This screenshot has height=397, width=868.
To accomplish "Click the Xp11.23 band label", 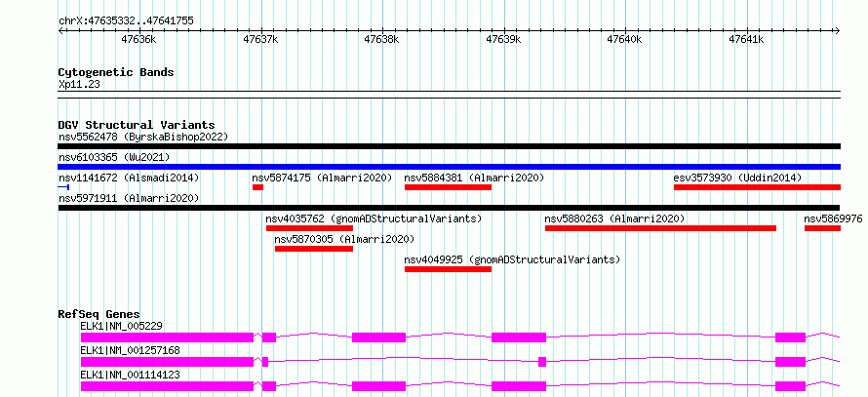I will pyautogui.click(x=79, y=85).
